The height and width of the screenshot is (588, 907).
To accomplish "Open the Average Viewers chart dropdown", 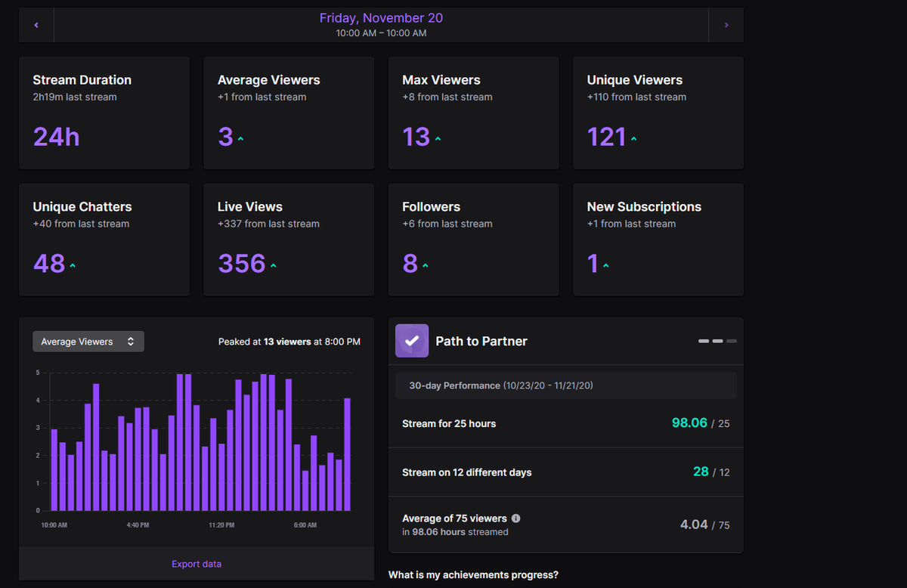I will tap(88, 342).
